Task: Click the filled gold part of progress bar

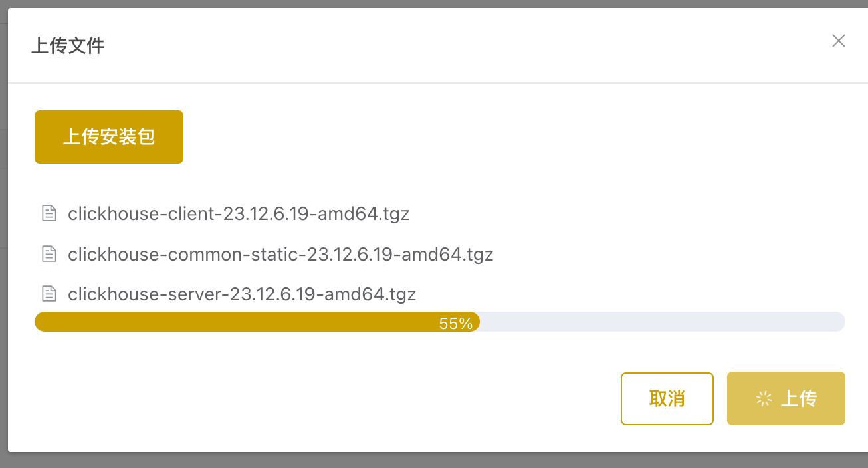Action: tap(233, 322)
